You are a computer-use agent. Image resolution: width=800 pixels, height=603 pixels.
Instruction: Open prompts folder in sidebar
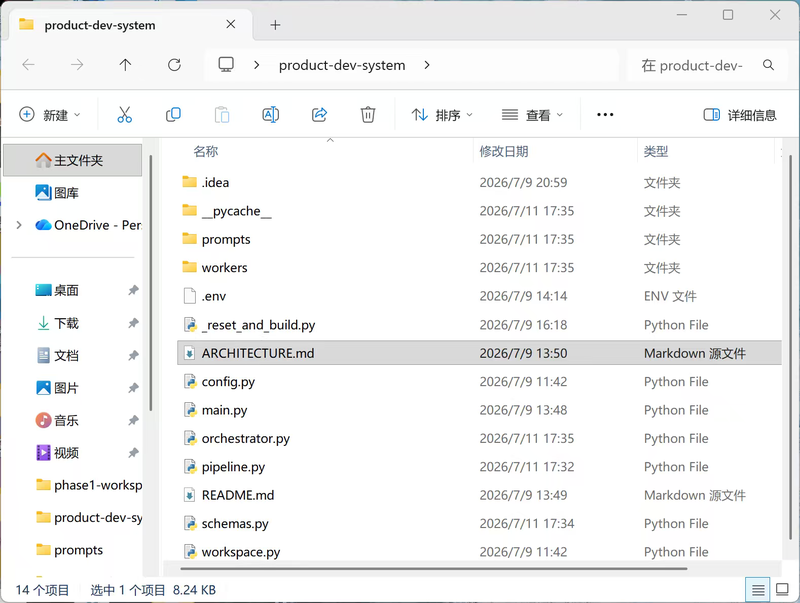point(69,550)
